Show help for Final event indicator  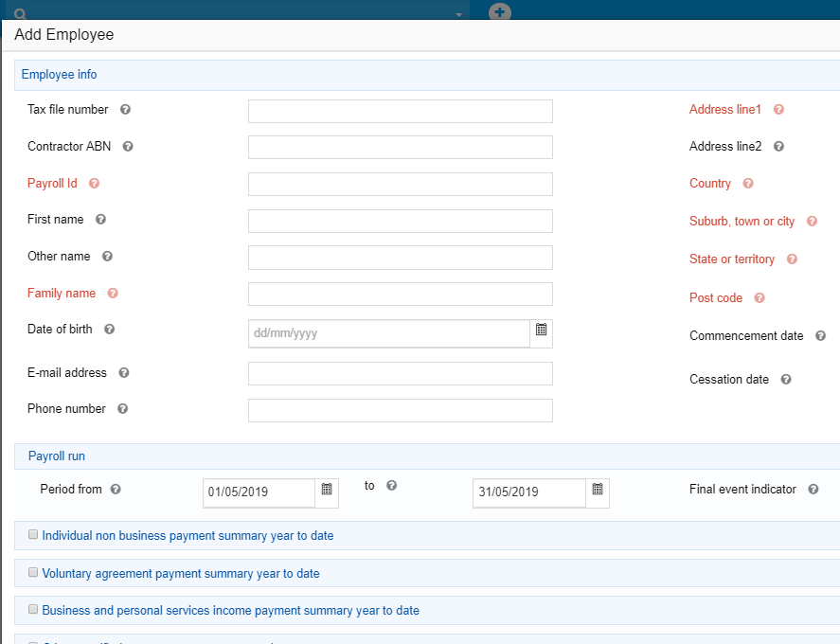pos(813,490)
